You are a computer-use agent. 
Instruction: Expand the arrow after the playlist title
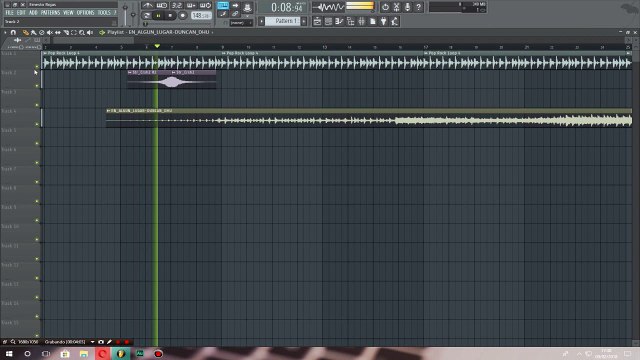212,32
